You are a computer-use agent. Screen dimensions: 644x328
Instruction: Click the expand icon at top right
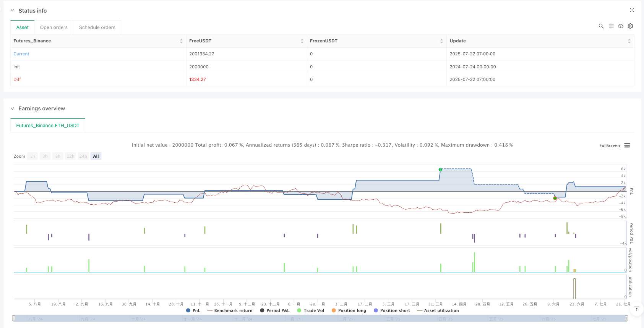pos(632,10)
